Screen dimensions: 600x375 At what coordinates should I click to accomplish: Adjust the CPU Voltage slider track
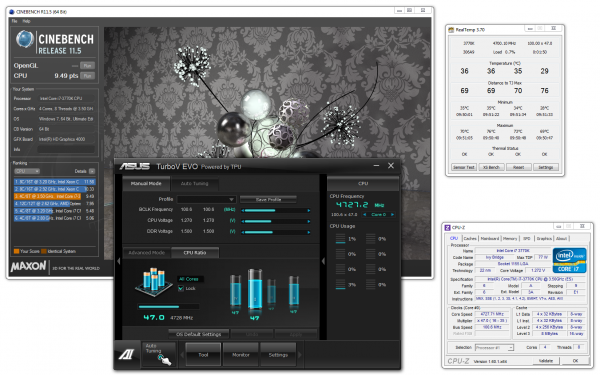[x=276, y=221]
